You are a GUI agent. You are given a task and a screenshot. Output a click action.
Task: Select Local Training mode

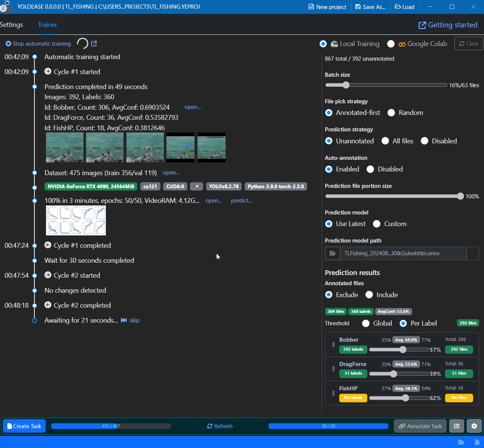pos(323,44)
